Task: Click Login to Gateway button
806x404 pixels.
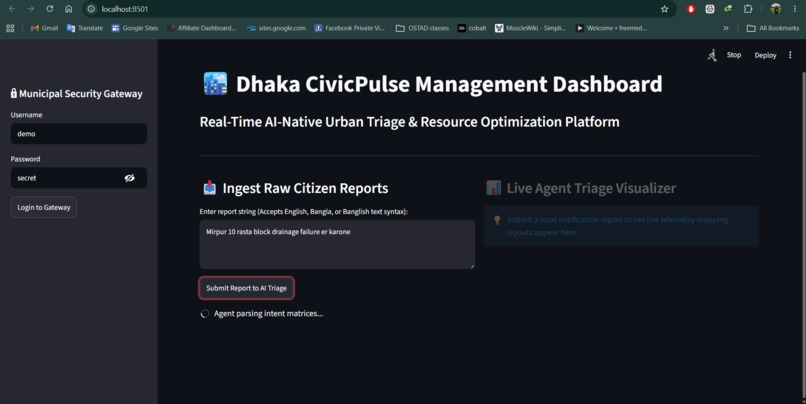Action: tap(44, 207)
